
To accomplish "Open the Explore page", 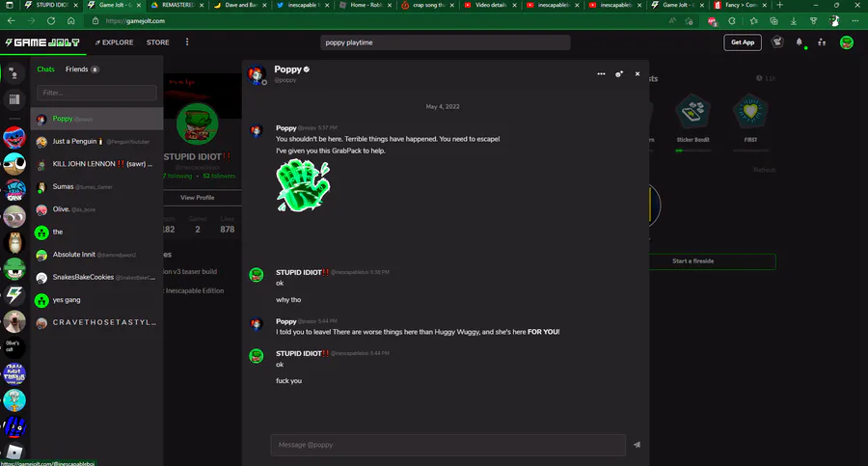I will (114, 42).
